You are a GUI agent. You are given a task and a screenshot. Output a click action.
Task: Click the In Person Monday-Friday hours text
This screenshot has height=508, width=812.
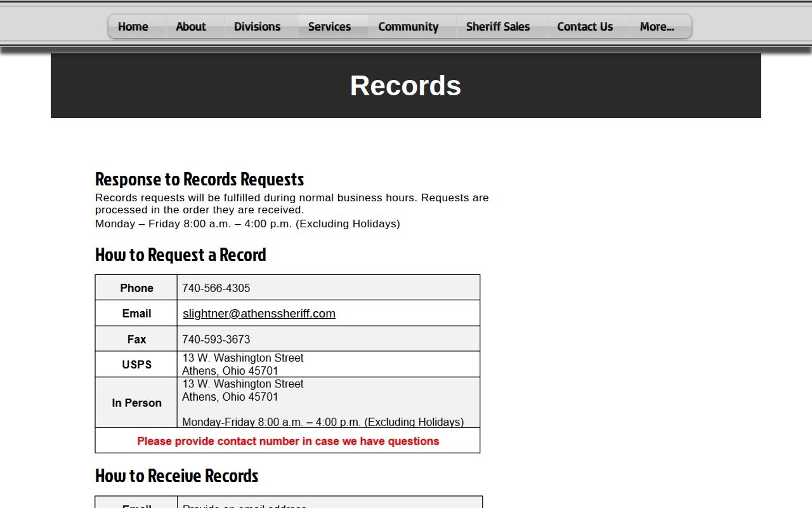(323, 422)
